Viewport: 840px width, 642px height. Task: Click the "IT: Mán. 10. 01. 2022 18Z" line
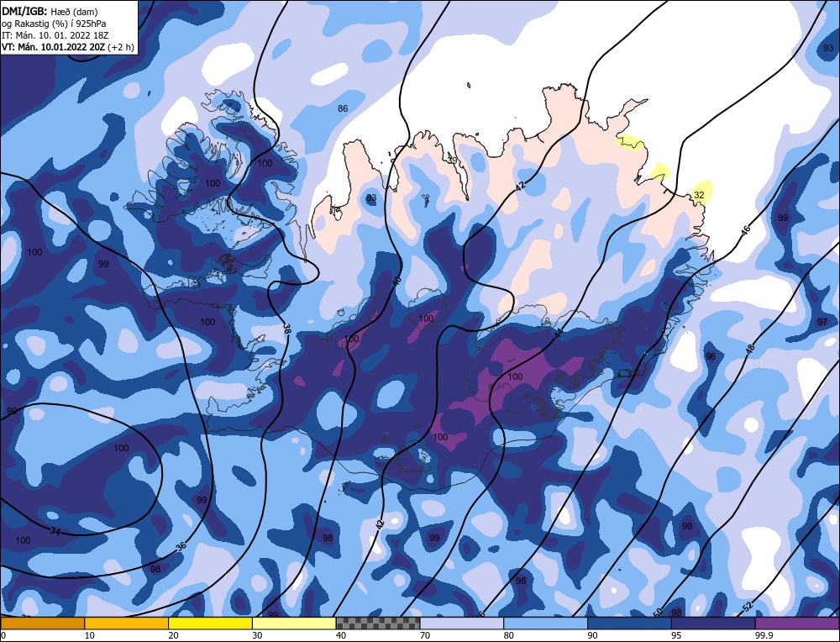click(55, 35)
